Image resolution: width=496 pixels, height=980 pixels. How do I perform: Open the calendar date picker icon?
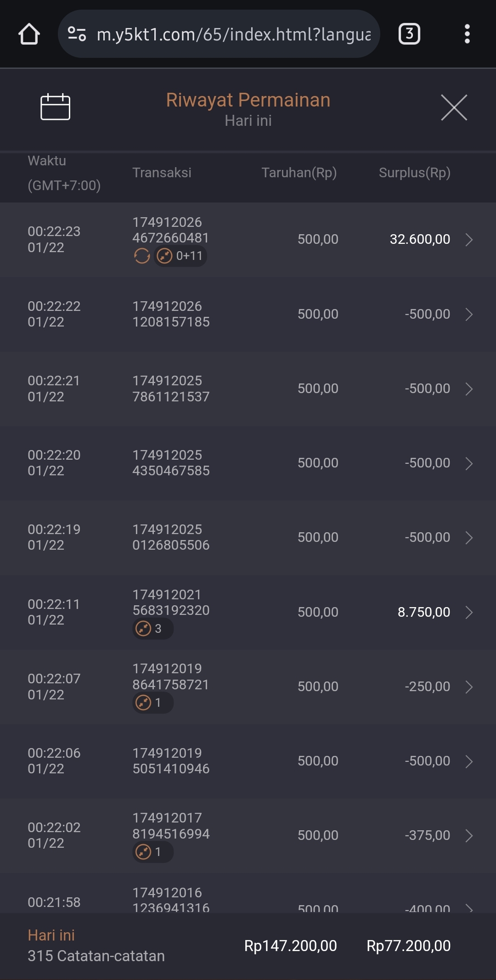(55, 107)
